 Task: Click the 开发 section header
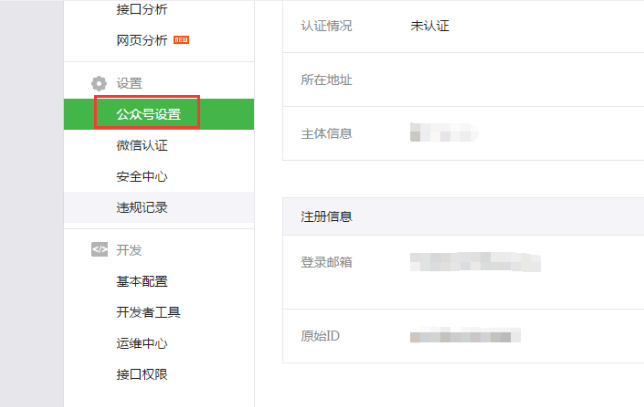pos(129,250)
